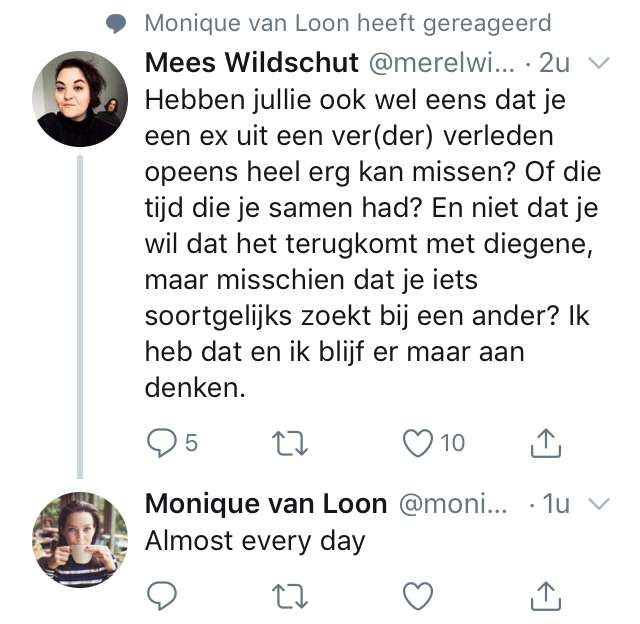The image size is (640, 624).
Task: Like Monique van Loon's reply
Action: [x=418, y=596]
